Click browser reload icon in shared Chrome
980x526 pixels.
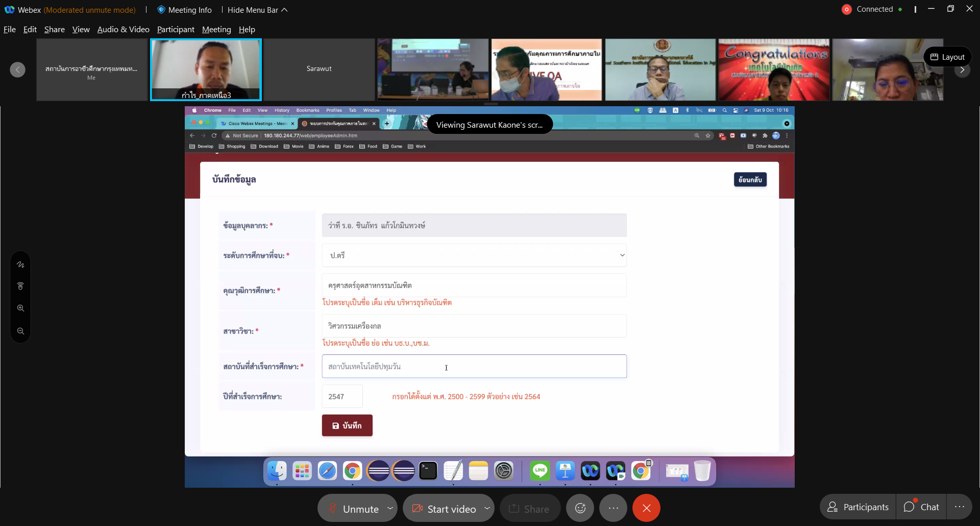(214, 136)
